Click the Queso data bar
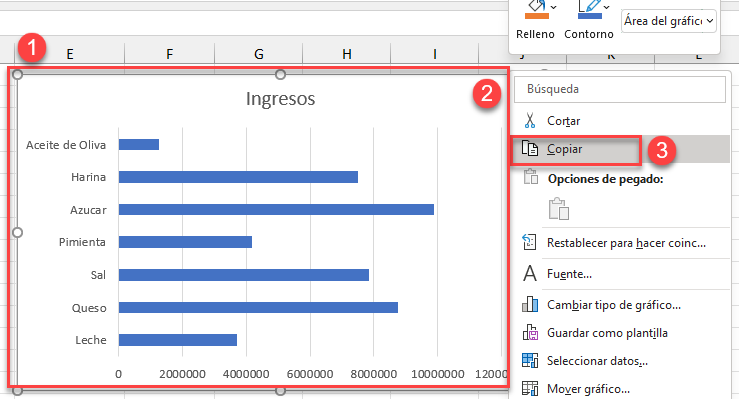 point(258,308)
